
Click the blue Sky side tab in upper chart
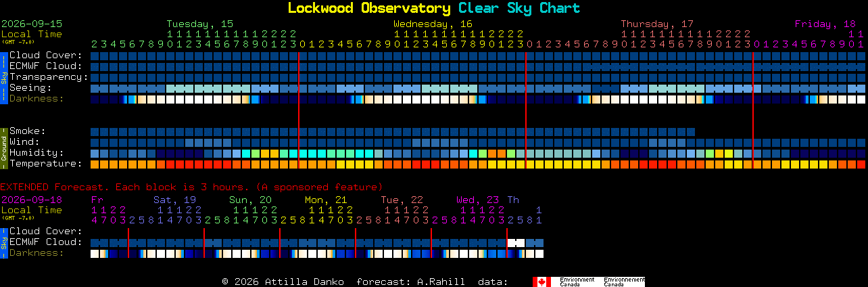pyautogui.click(x=3, y=76)
